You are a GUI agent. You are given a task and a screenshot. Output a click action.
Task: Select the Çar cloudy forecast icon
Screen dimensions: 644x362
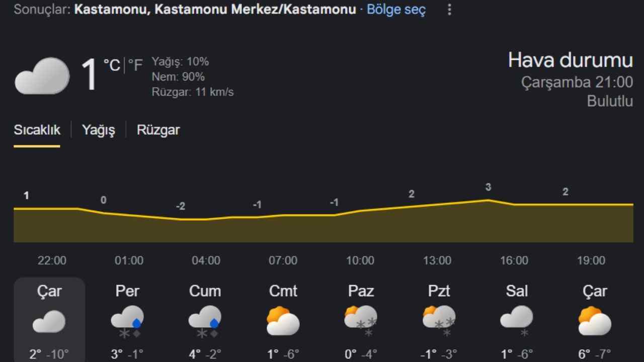pos(49,321)
